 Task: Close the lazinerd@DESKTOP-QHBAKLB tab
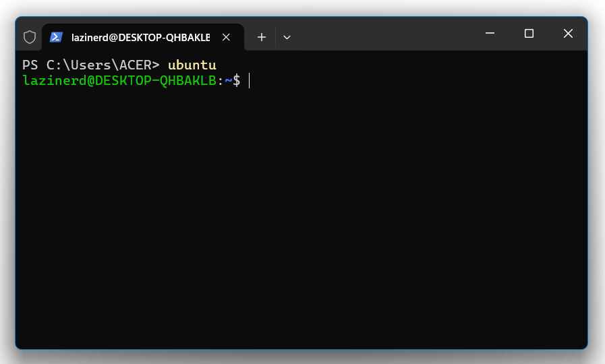[226, 37]
